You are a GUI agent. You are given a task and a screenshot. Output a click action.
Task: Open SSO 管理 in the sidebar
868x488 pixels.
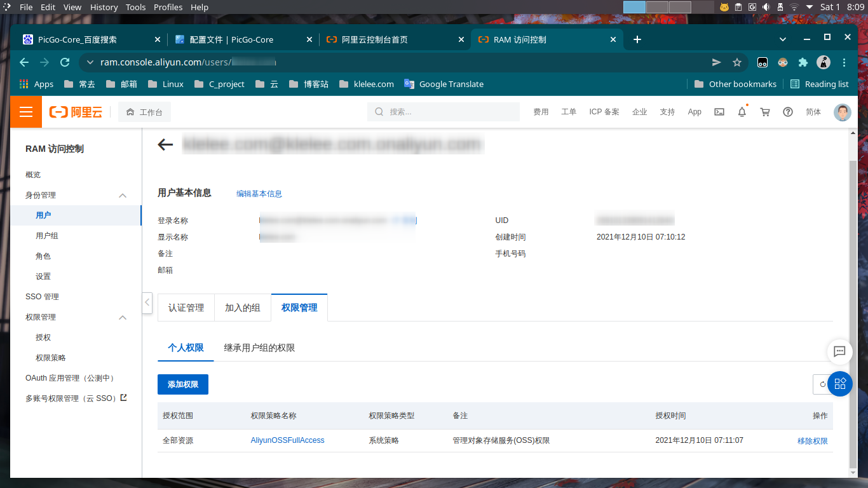coord(42,297)
